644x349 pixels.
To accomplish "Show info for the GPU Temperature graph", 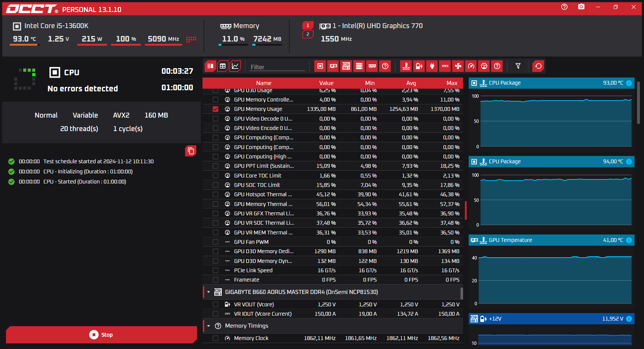I will click(x=629, y=240).
